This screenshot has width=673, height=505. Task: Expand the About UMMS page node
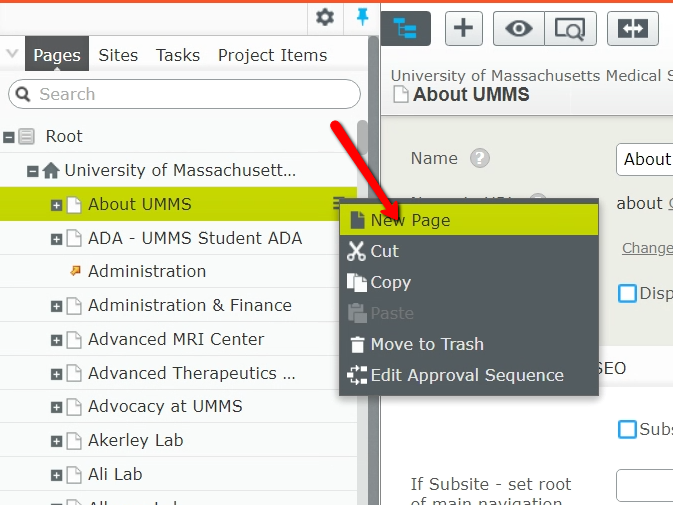(57, 205)
